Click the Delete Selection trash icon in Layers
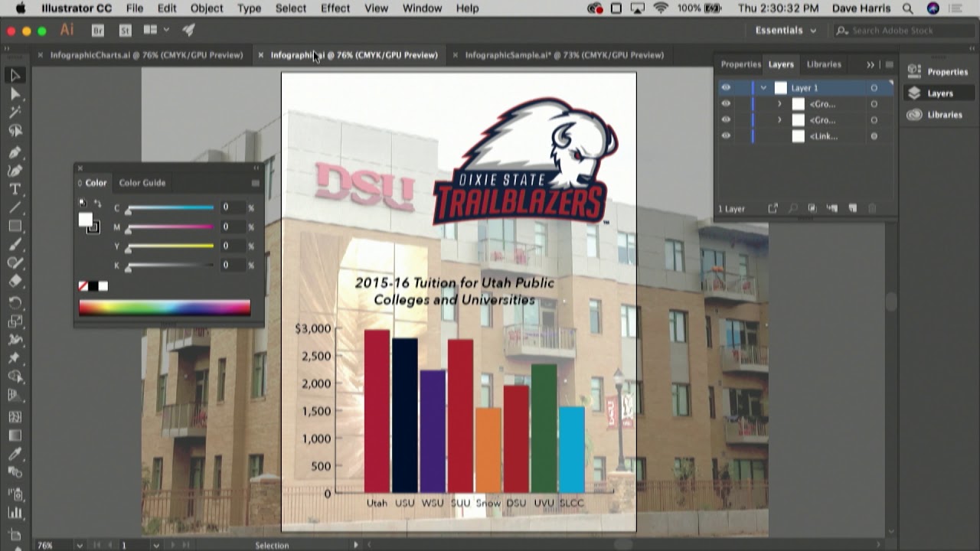Viewport: 980px width, 551px height. click(872, 208)
